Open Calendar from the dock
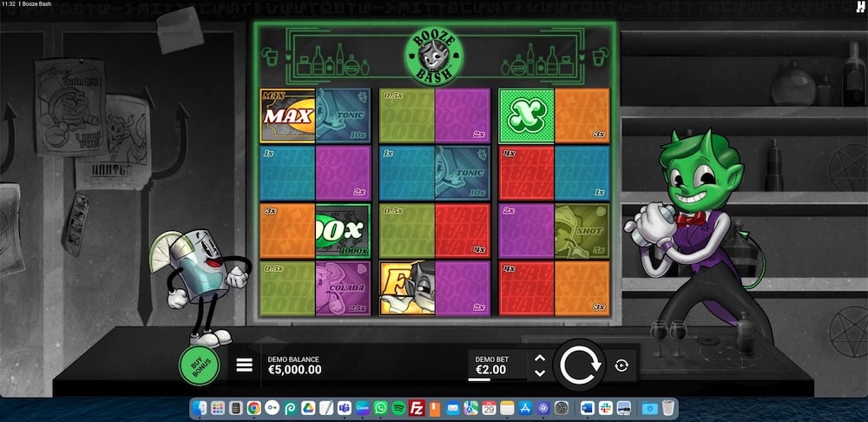 489,409
